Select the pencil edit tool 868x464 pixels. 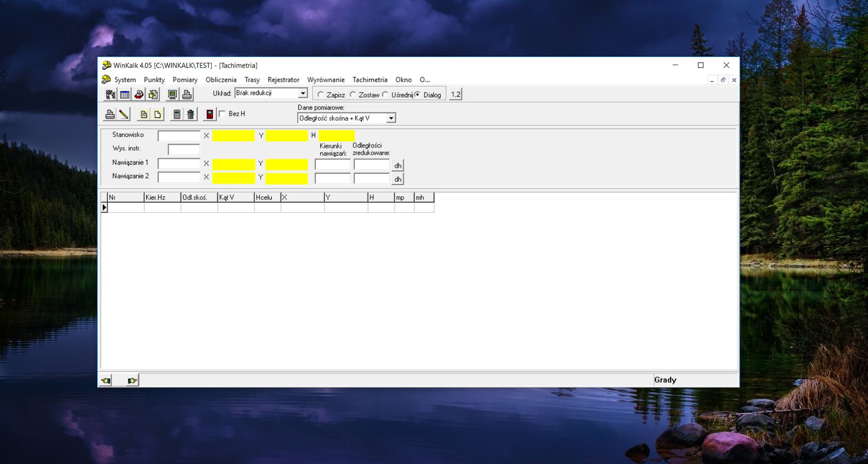tap(124, 114)
